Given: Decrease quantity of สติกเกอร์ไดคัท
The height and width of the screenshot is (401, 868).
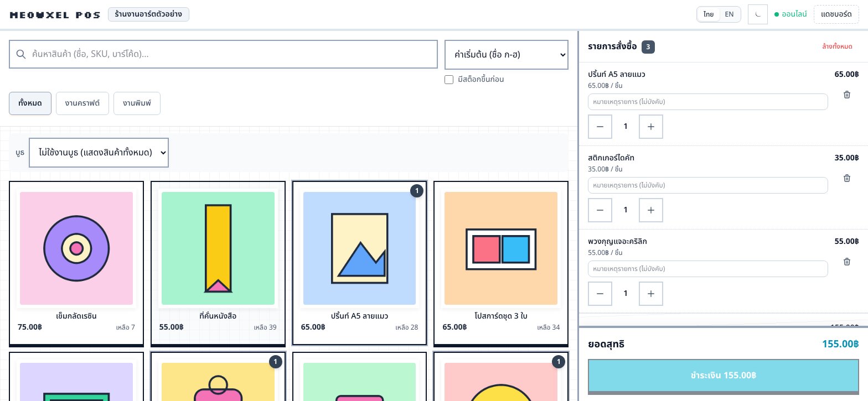Looking at the screenshot, I should [x=600, y=210].
